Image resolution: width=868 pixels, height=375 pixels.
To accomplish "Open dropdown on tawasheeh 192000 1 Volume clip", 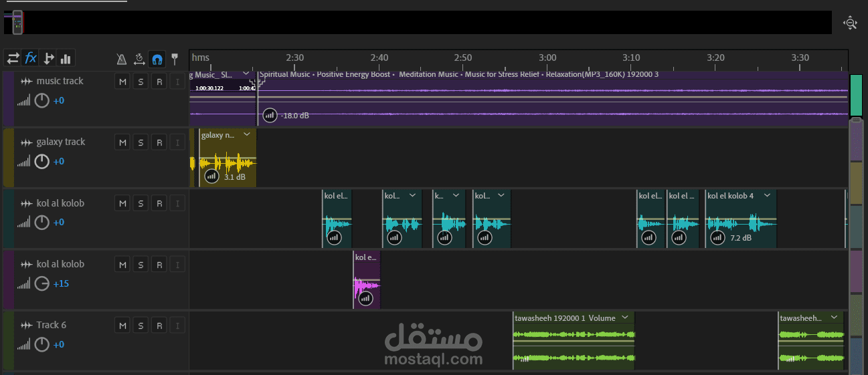I will point(625,318).
